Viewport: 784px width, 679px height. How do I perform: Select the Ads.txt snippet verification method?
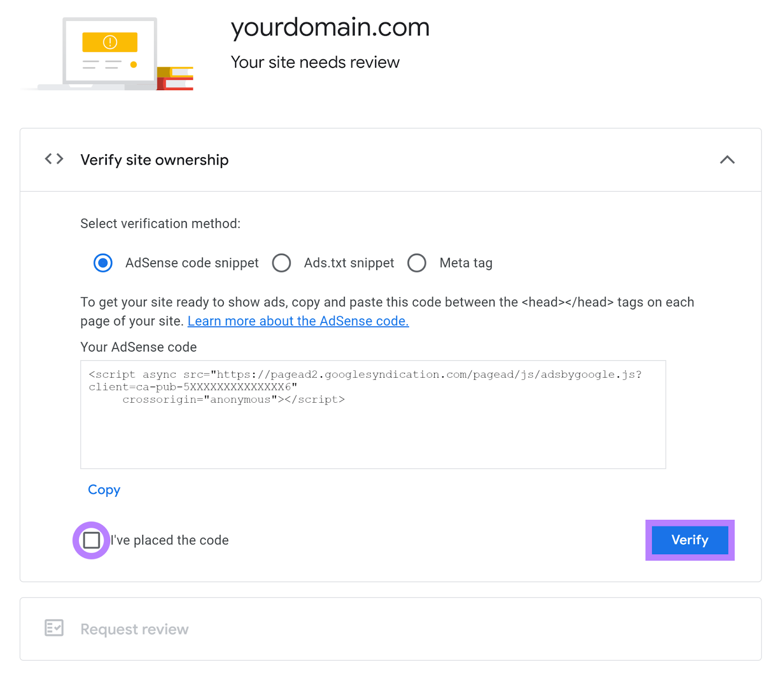click(282, 263)
